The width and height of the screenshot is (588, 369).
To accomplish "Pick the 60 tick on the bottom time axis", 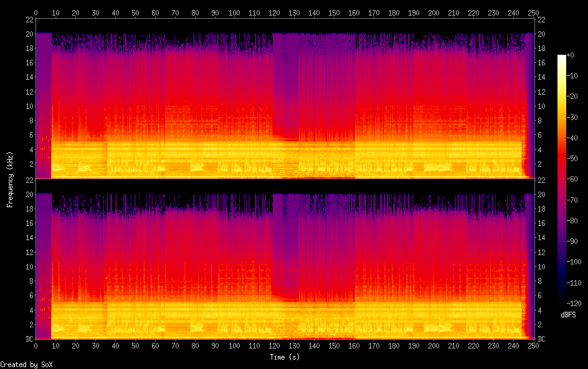I will point(155,347).
